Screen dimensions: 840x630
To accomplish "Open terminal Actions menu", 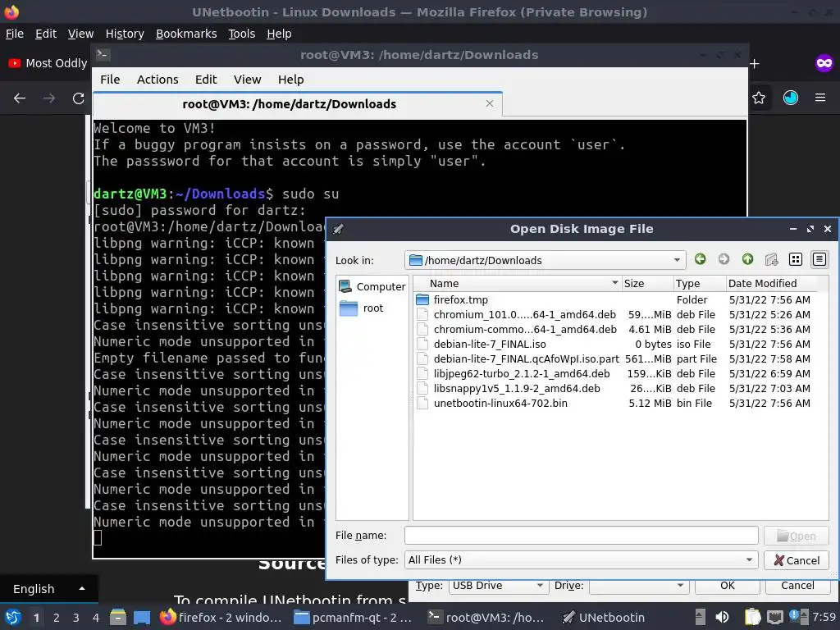I will (x=157, y=80).
